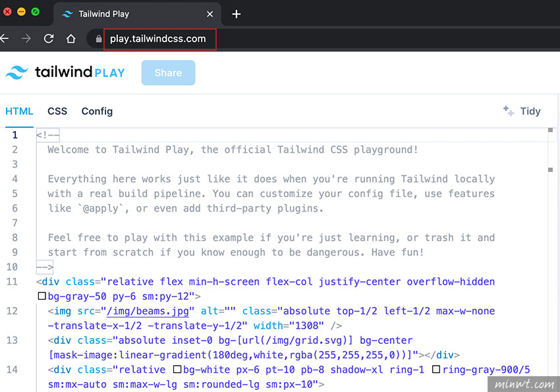560x392 pixels.
Task: Go to browser home page icon
Action: 70,38
